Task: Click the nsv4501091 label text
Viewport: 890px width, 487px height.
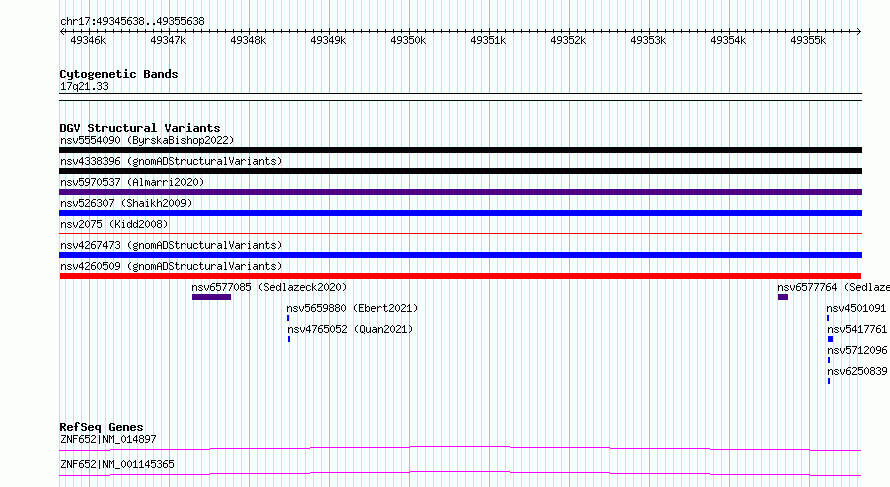Action: 856,308
